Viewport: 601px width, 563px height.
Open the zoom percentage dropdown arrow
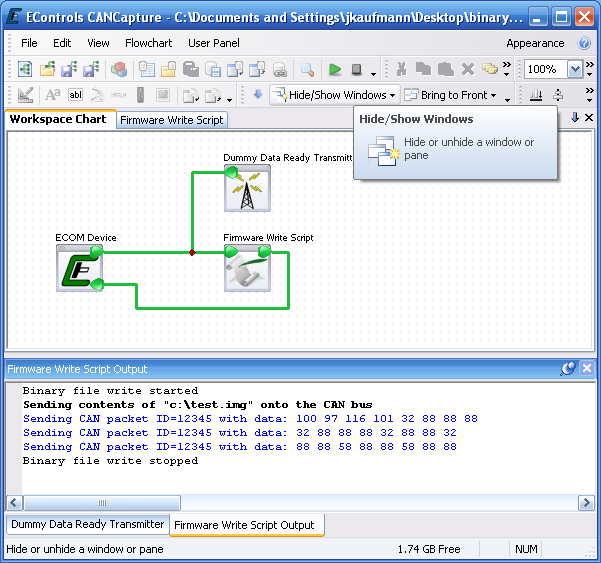pyautogui.click(x=575, y=69)
